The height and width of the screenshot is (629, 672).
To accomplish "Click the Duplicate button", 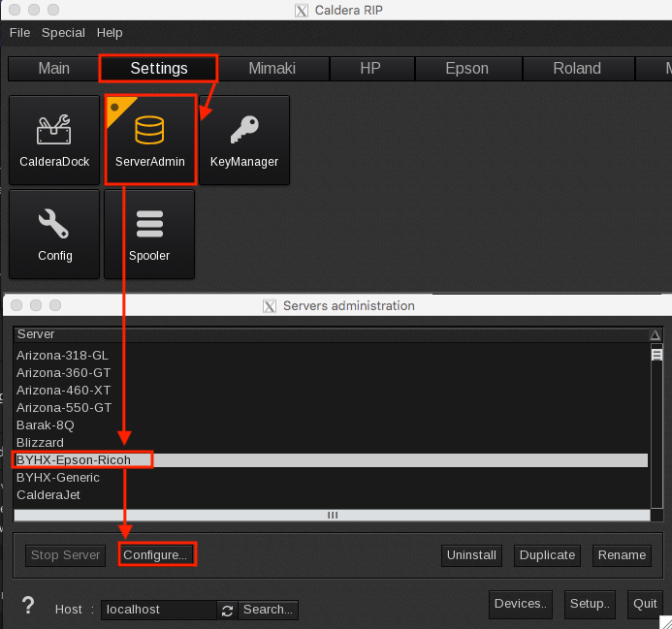I will click(x=547, y=555).
